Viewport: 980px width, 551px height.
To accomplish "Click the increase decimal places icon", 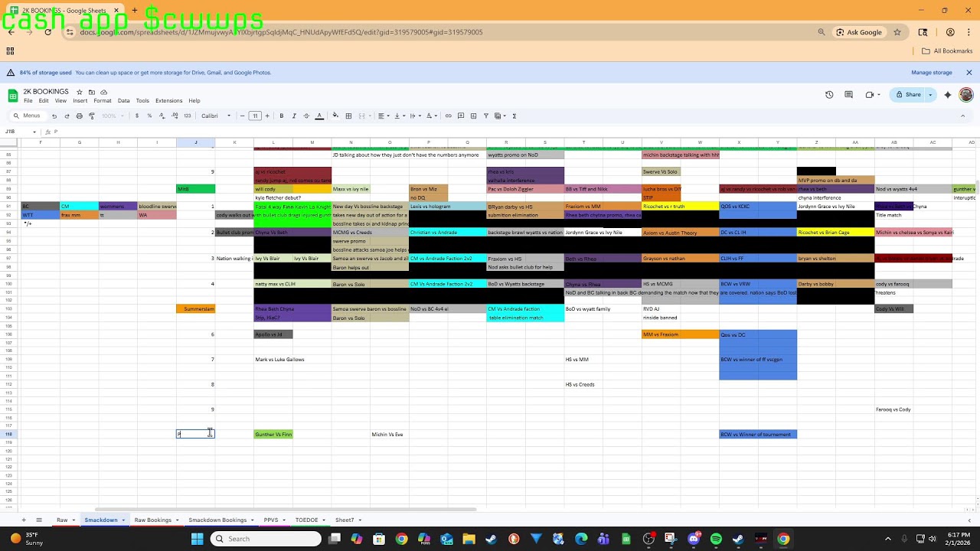I will pos(175,116).
